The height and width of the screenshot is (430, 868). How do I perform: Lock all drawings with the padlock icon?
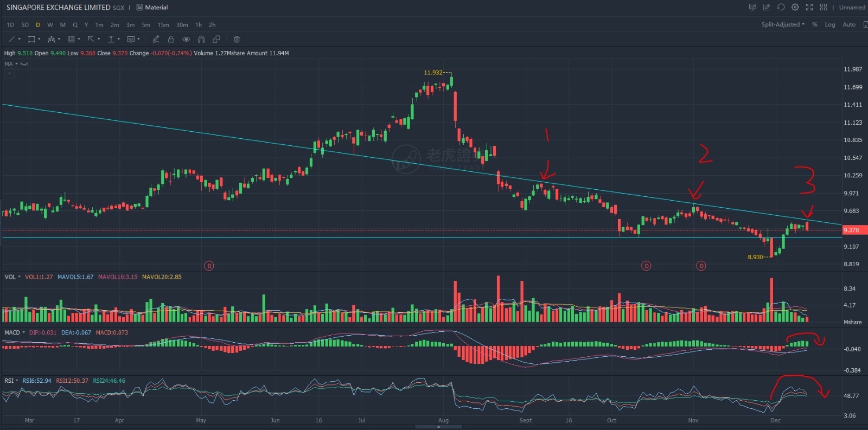coord(171,39)
